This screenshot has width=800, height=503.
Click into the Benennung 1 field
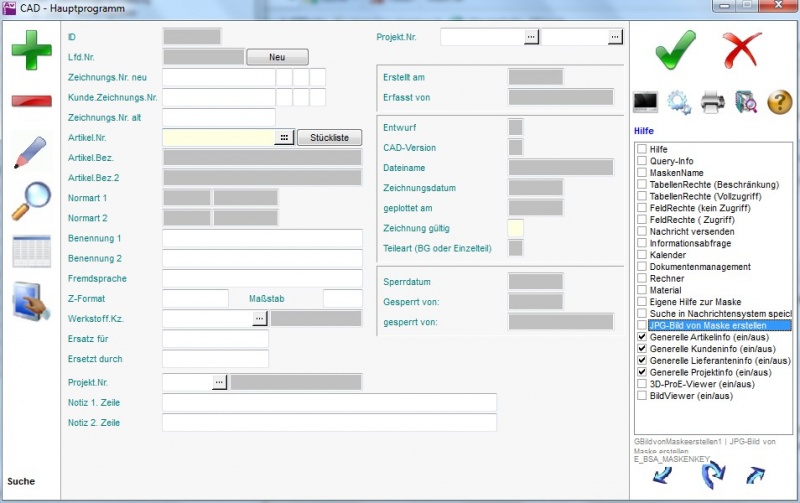262,238
